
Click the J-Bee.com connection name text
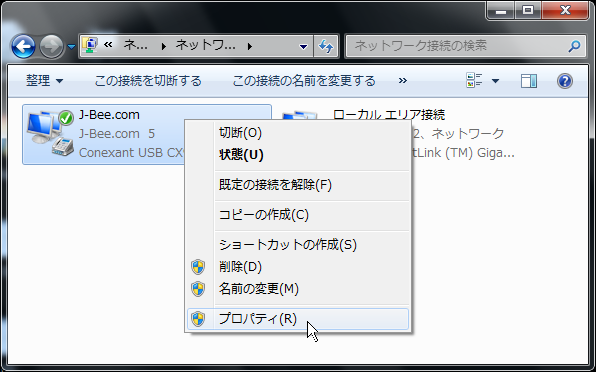pyautogui.click(x=109, y=115)
